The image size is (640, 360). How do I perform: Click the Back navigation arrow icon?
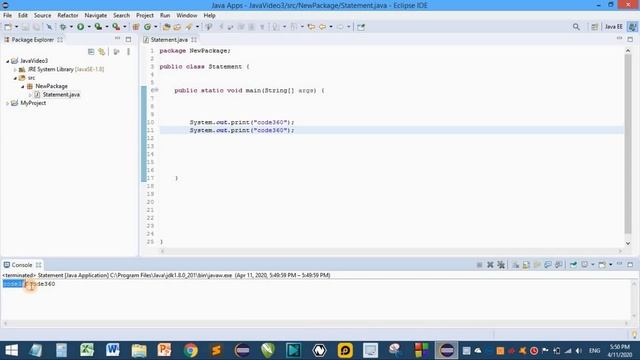322,27
